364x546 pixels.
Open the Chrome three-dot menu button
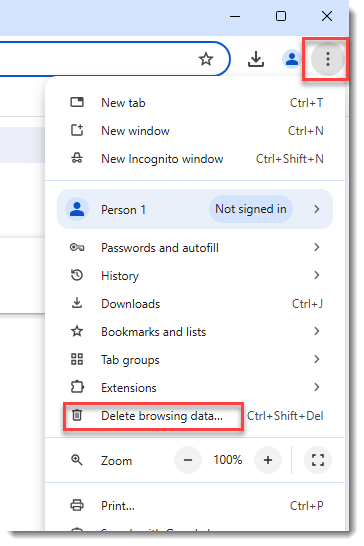click(x=327, y=59)
